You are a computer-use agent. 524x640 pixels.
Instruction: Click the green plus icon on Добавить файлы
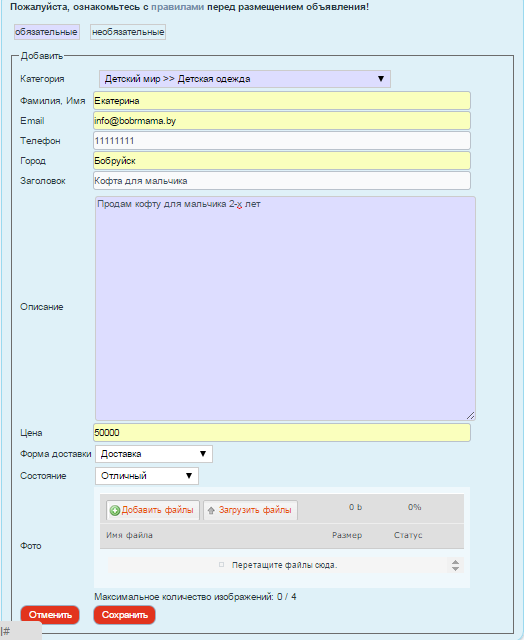pos(115,510)
